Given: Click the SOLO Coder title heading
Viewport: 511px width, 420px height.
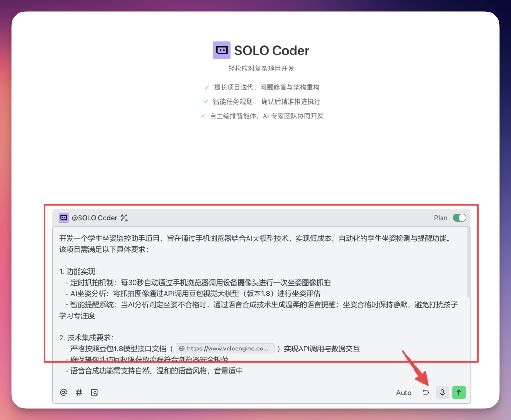Looking at the screenshot, I should (272, 51).
